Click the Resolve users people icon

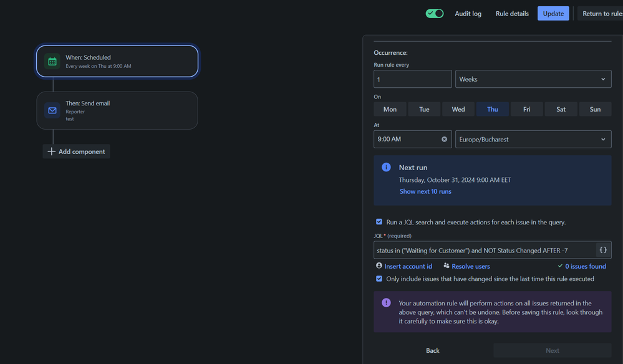447,266
